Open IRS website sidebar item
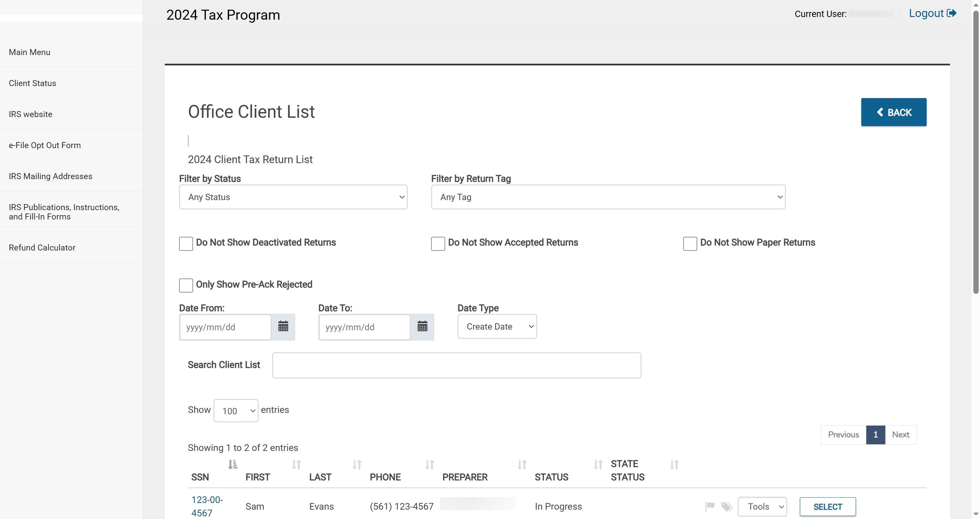 (30, 114)
